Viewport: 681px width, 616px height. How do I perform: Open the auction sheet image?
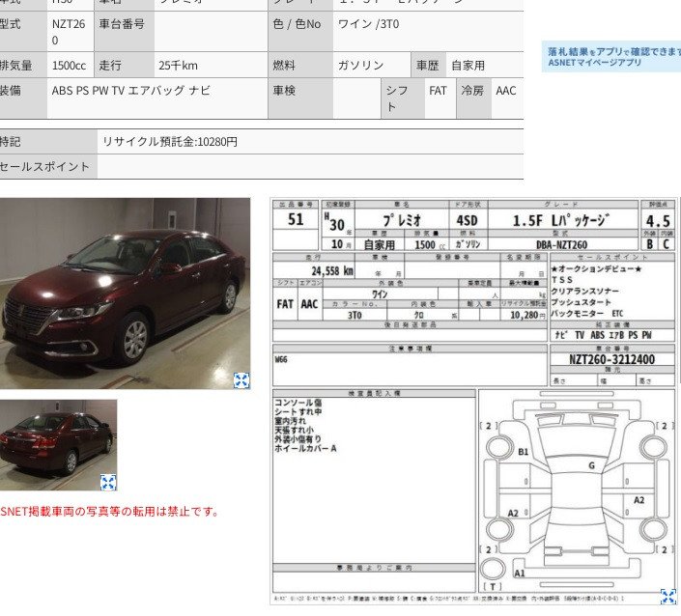pyautogui.click(x=473, y=402)
